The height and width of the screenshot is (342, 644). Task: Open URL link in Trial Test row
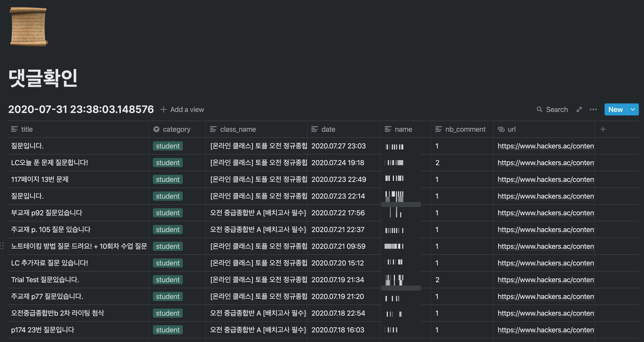pyautogui.click(x=546, y=280)
